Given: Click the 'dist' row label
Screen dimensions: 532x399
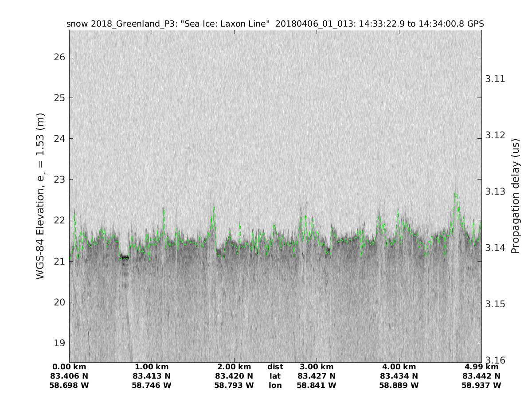Looking at the screenshot, I should click(275, 367).
